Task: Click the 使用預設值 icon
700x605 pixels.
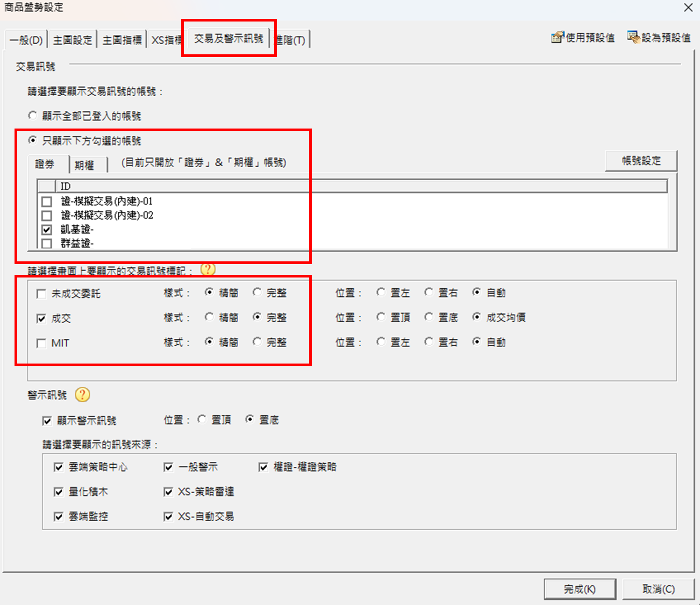Action: click(558, 37)
